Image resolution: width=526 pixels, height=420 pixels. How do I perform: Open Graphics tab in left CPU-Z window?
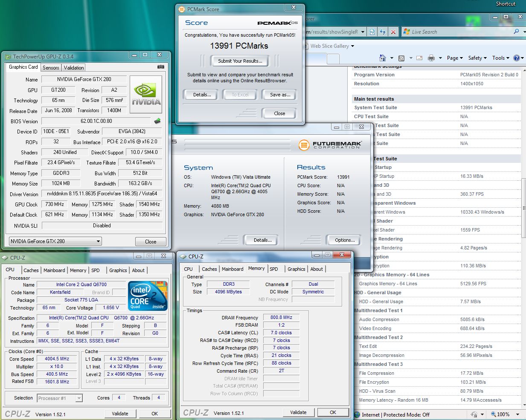(118, 270)
